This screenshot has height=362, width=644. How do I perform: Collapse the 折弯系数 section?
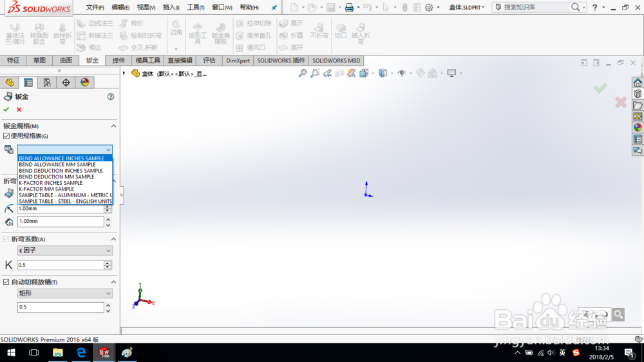[113, 239]
